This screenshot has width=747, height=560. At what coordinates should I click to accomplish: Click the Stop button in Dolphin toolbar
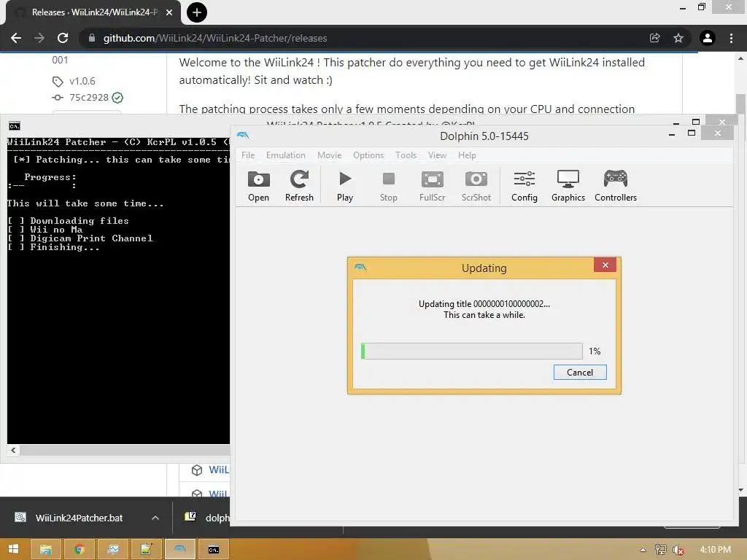tap(388, 186)
